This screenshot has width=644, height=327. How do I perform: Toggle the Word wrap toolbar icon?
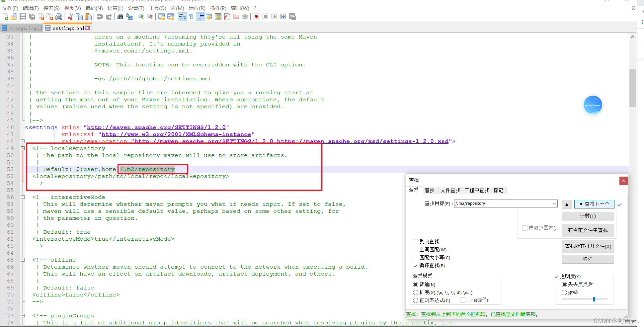pos(182,17)
